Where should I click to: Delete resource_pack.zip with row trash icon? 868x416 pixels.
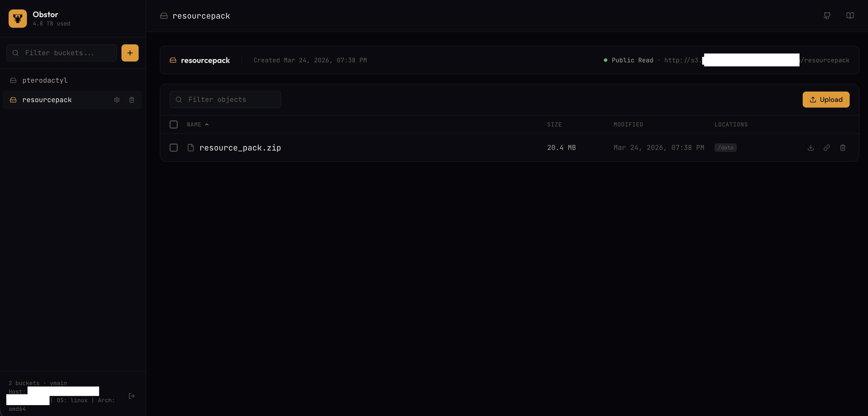click(x=842, y=148)
